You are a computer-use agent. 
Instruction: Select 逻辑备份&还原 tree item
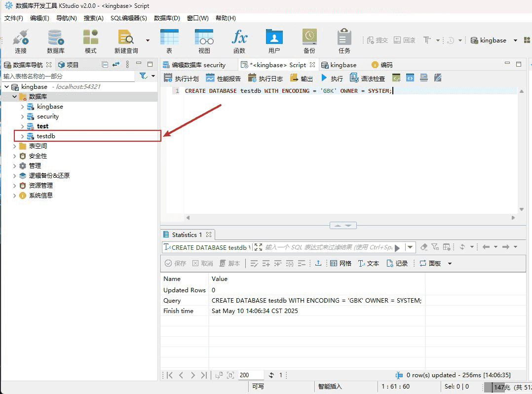[x=49, y=175]
